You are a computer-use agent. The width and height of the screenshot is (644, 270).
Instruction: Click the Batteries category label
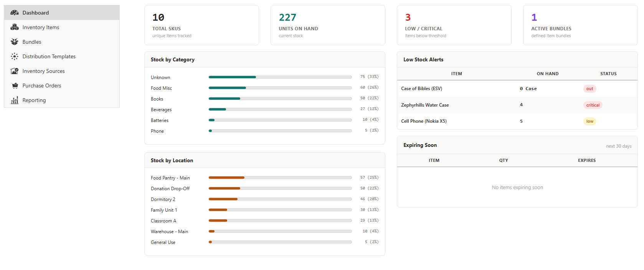(160, 120)
